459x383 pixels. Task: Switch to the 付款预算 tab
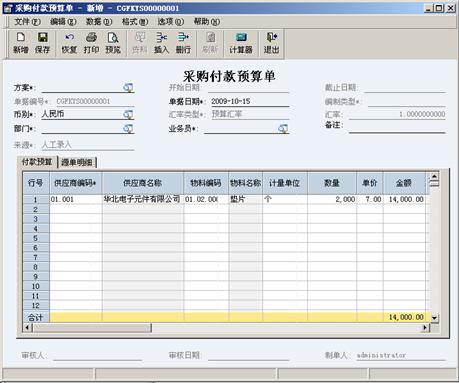[x=37, y=162]
